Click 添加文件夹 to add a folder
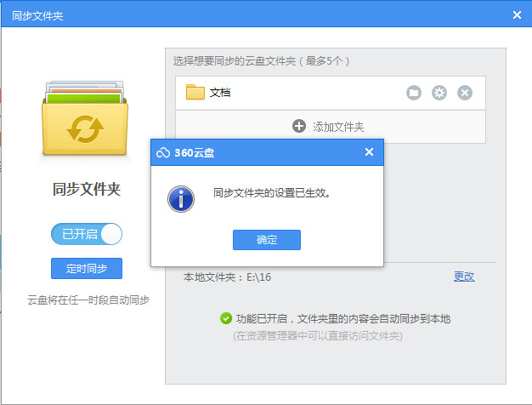Viewport: 532px width, 405px height. tap(331, 127)
